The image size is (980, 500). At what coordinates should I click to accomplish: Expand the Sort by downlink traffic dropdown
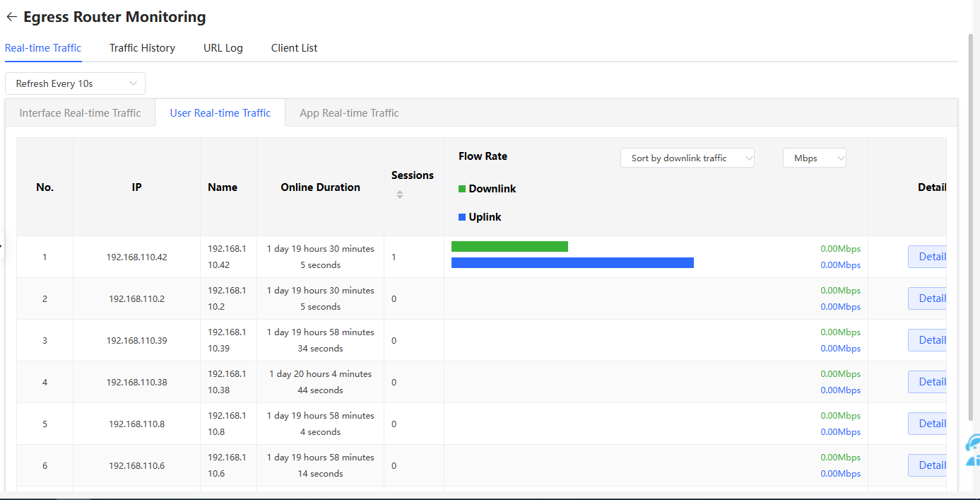(x=687, y=158)
